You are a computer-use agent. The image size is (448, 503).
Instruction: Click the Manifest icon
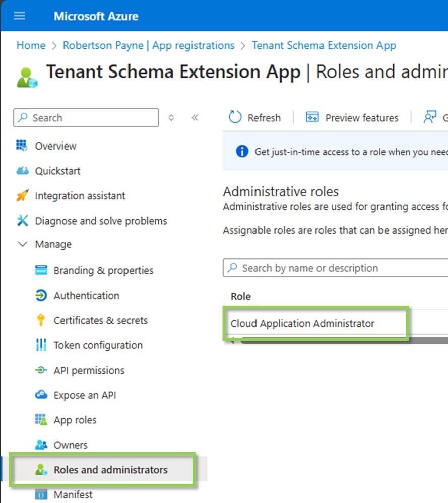[41, 494]
